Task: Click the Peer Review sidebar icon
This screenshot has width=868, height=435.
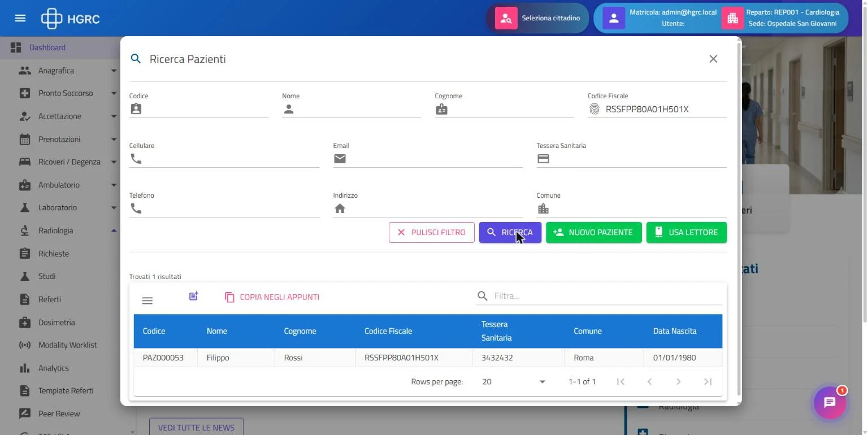Action: point(24,414)
